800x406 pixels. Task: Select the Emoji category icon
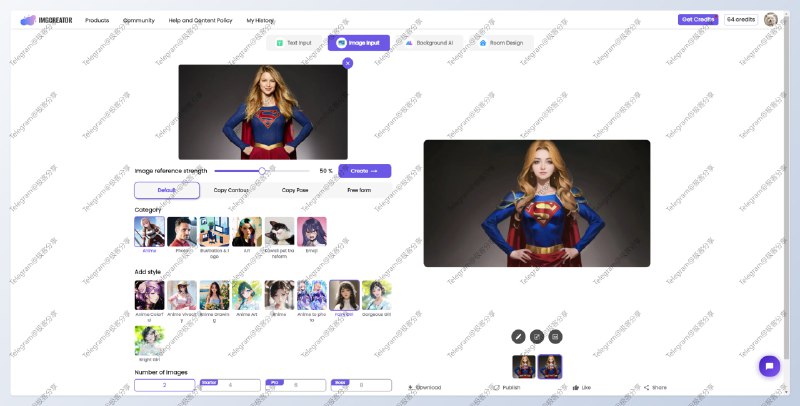tap(311, 232)
